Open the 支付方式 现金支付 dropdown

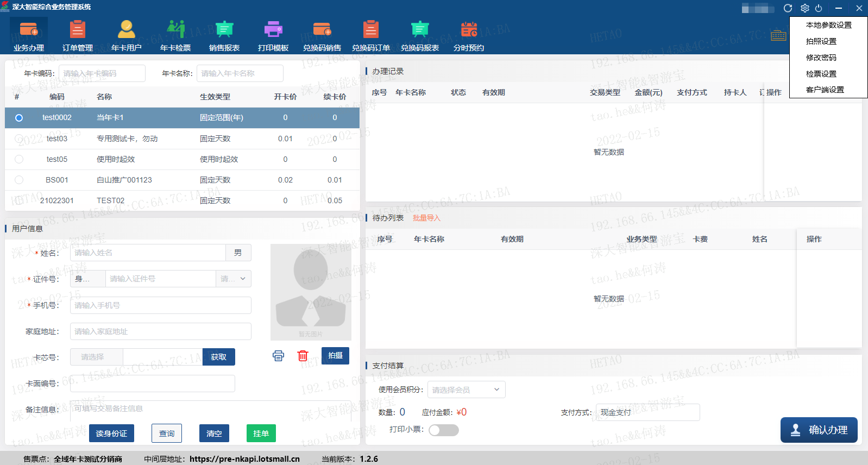click(x=647, y=412)
